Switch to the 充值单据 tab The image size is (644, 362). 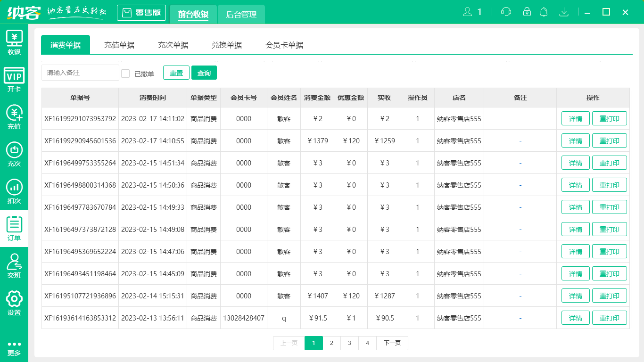click(119, 44)
